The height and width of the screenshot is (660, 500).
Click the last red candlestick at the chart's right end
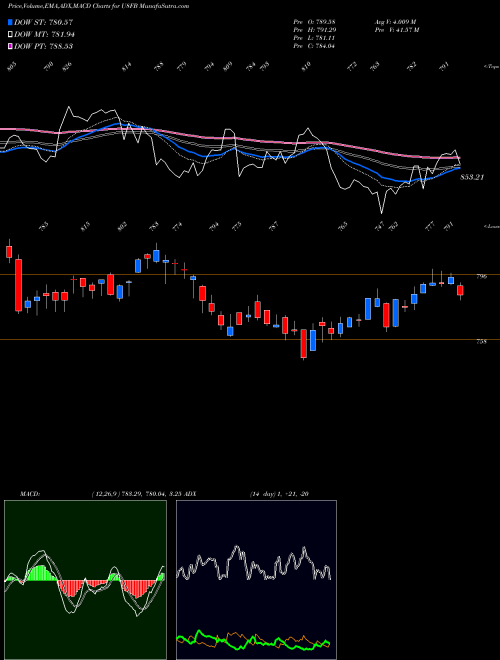coord(460,291)
